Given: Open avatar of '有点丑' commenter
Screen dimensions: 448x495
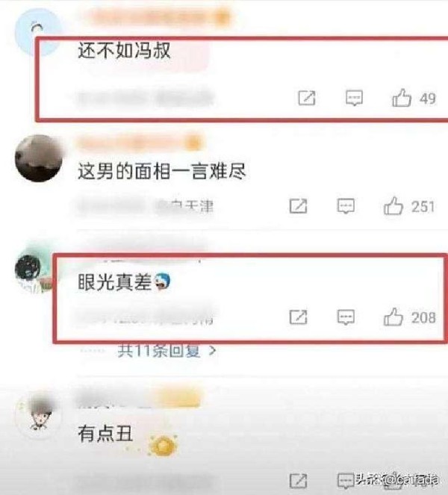Looking at the screenshot, I should (x=39, y=415).
